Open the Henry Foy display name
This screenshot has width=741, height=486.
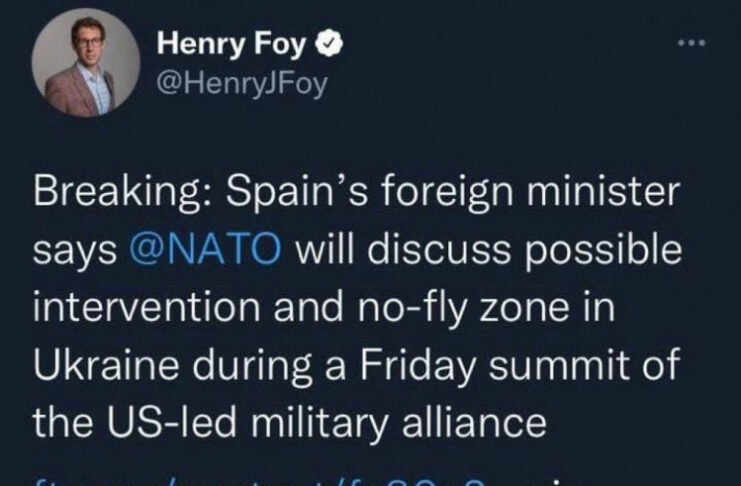pyautogui.click(x=234, y=45)
